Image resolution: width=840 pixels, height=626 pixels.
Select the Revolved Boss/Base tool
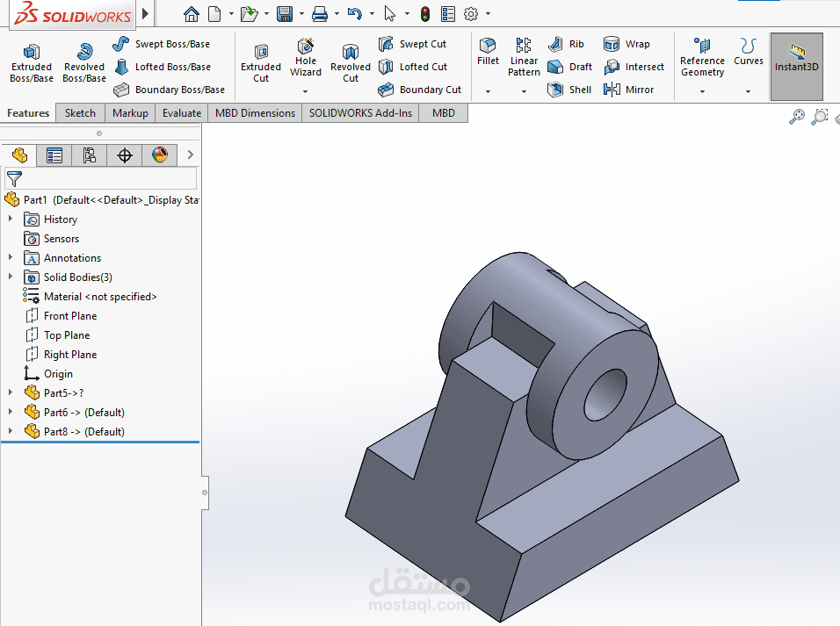pos(84,63)
